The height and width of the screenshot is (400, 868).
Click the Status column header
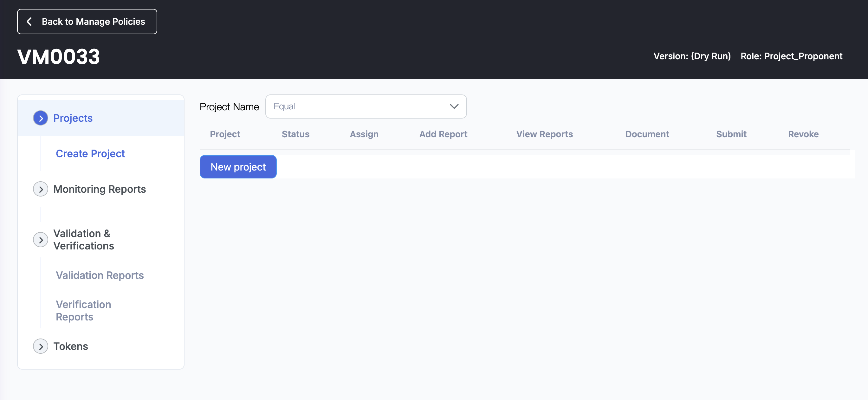(x=295, y=134)
